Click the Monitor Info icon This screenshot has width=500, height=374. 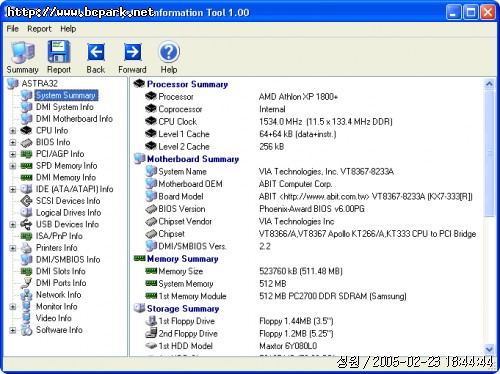[26, 306]
